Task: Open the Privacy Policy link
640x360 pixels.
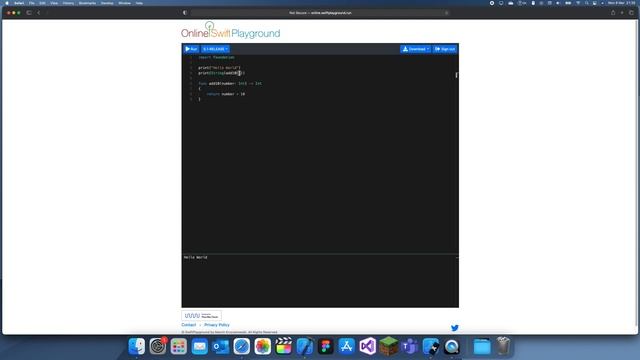Action: (x=217, y=325)
